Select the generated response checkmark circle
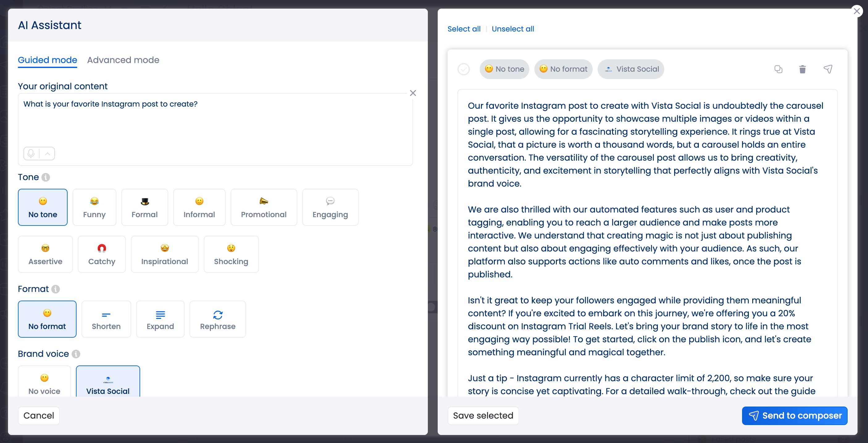The width and height of the screenshot is (868, 443). 464,69
